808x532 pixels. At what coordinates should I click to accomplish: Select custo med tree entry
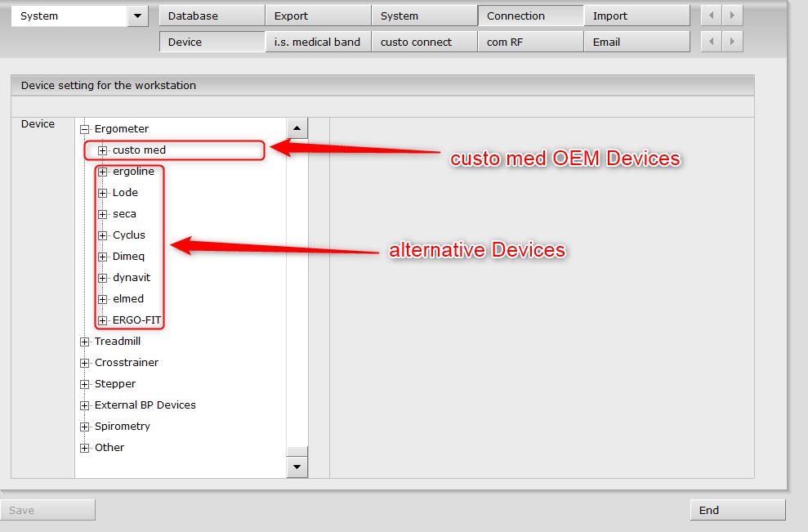tap(139, 150)
